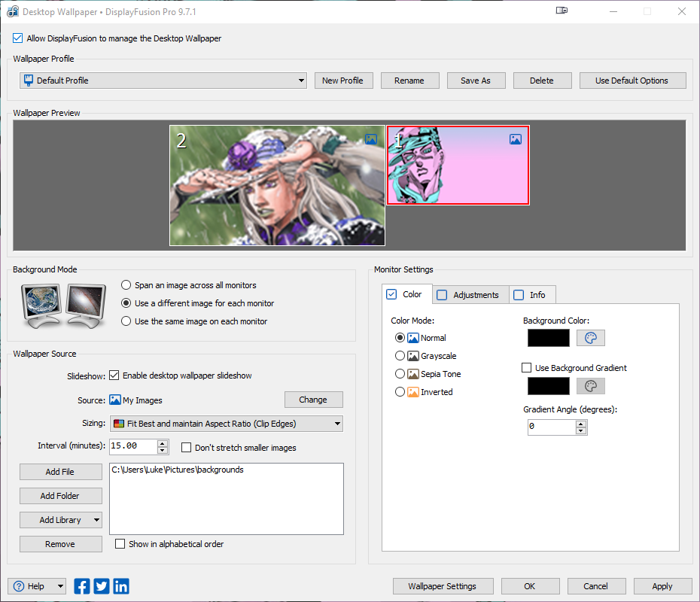
Task: Disable the desktop wallpaper slideshow checkbox
Action: 114,375
